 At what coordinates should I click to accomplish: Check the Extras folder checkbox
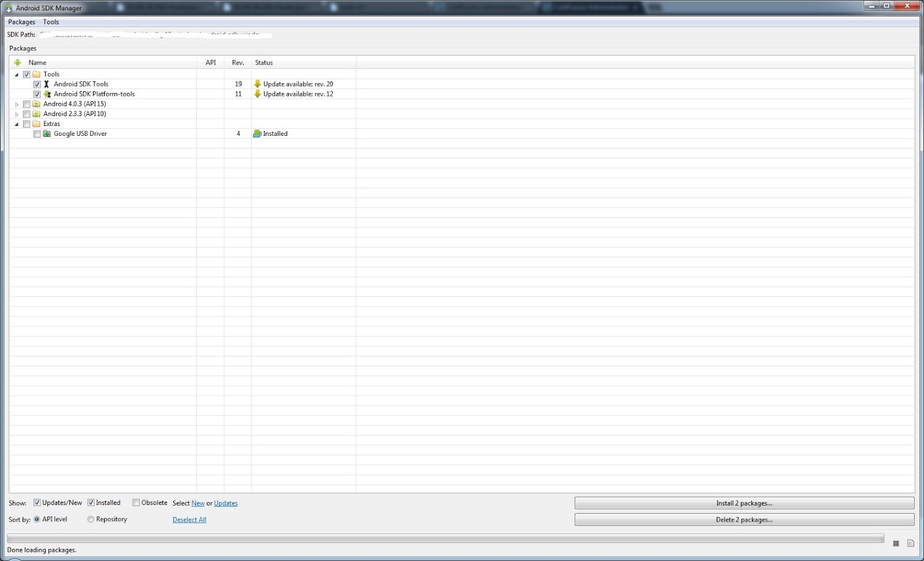click(x=27, y=124)
